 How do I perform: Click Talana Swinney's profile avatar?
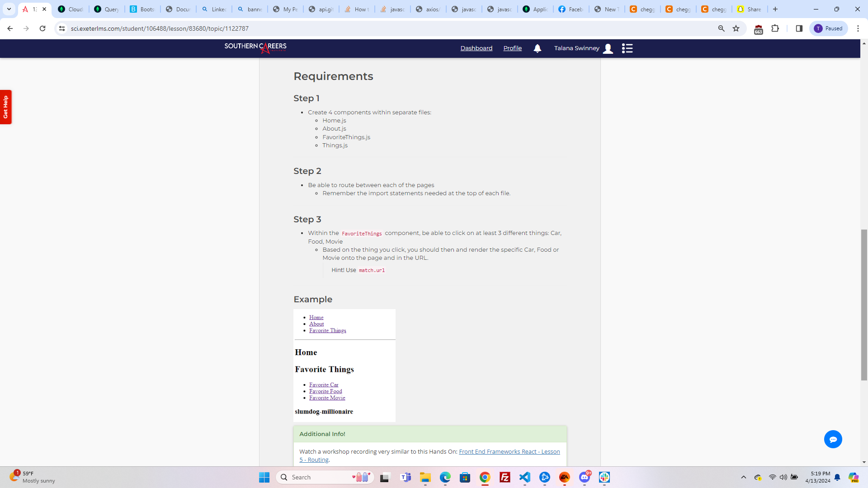(608, 48)
